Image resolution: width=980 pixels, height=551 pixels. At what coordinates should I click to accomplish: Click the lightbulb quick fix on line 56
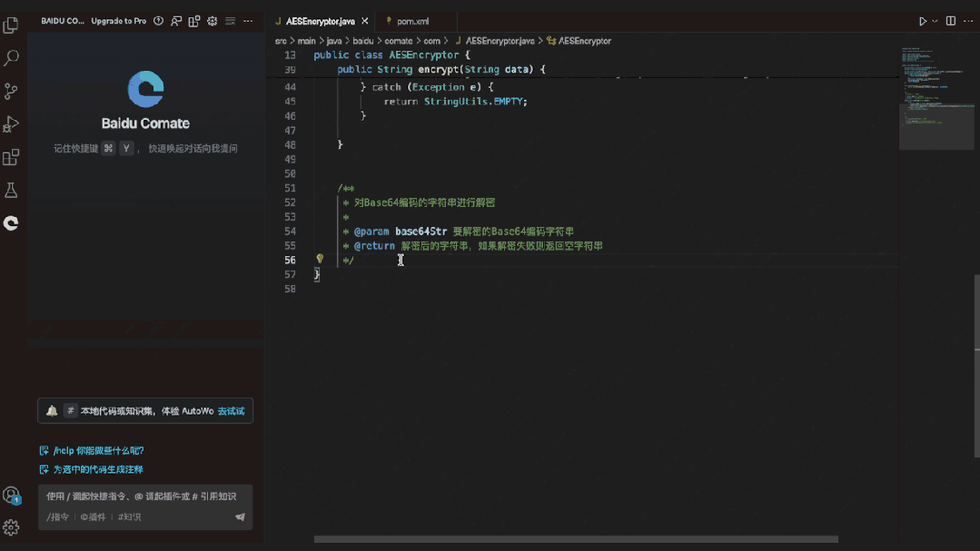(319, 259)
